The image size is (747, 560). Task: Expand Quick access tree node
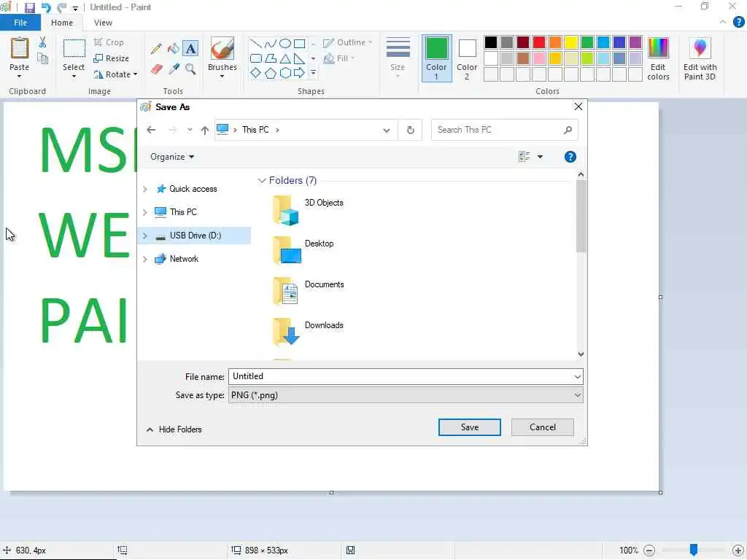pos(145,189)
